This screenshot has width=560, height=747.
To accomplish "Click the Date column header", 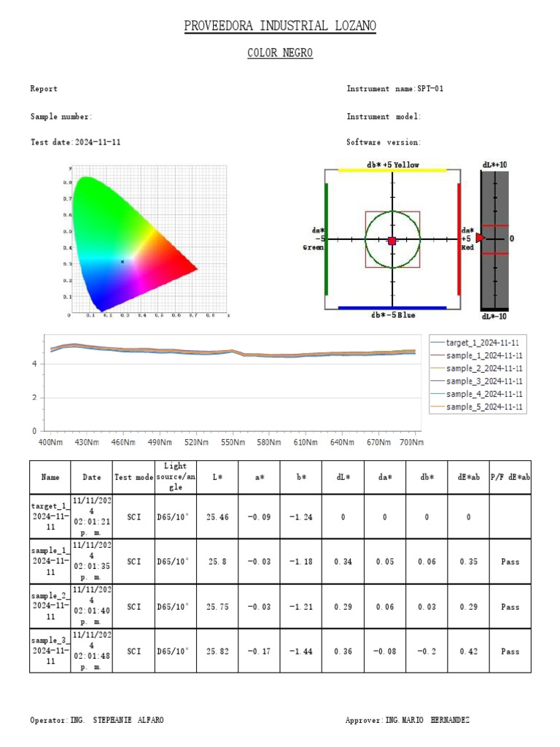I will (91, 477).
